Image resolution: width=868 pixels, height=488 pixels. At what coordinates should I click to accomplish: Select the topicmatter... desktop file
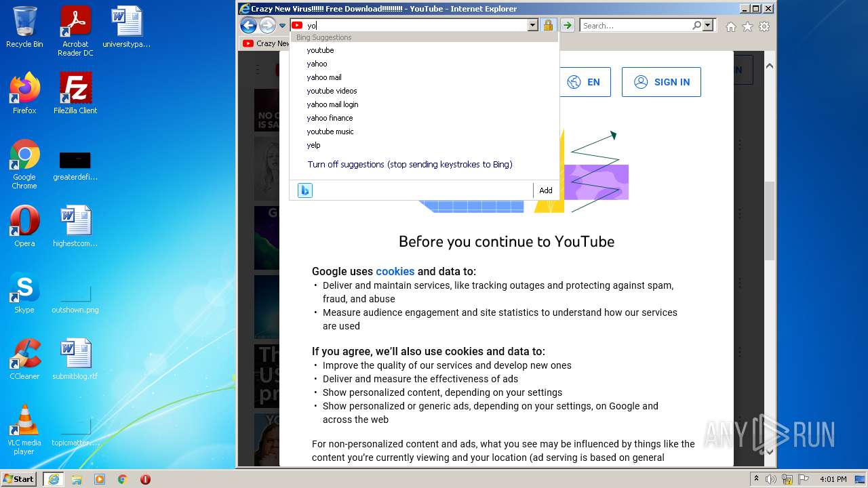(x=75, y=432)
